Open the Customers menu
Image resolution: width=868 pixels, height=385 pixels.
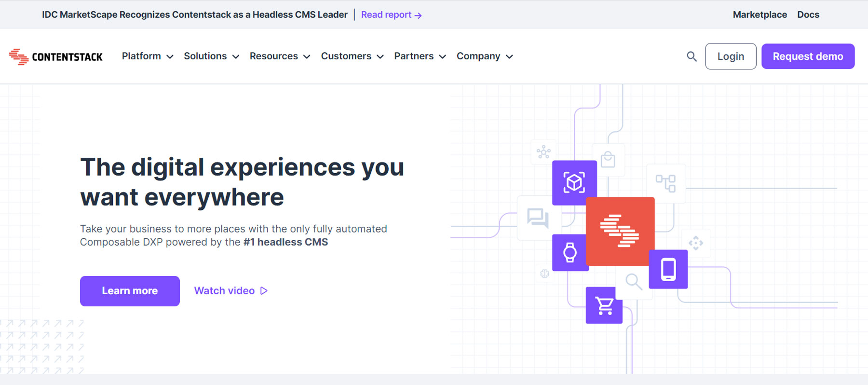[353, 56]
